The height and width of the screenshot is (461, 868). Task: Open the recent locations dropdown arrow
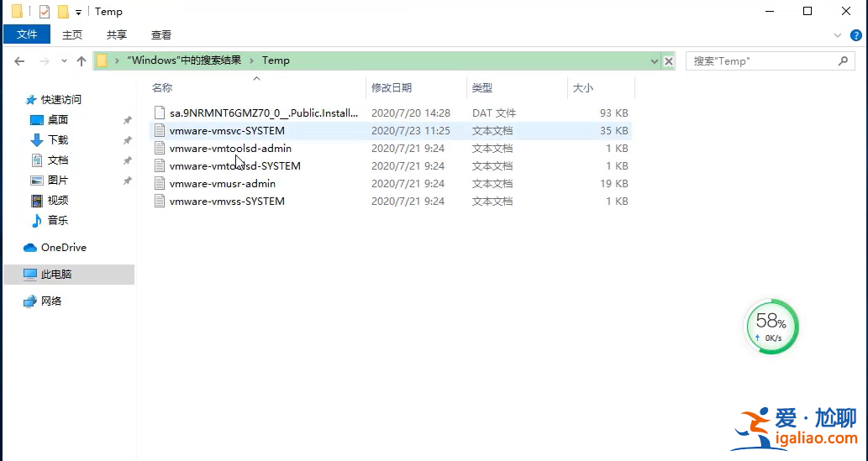64,60
